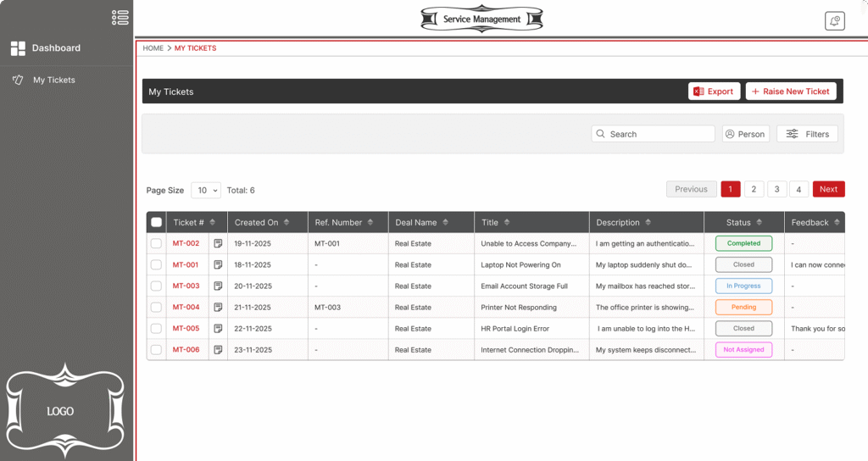
Task: Expand the Filters panel
Action: click(x=807, y=134)
